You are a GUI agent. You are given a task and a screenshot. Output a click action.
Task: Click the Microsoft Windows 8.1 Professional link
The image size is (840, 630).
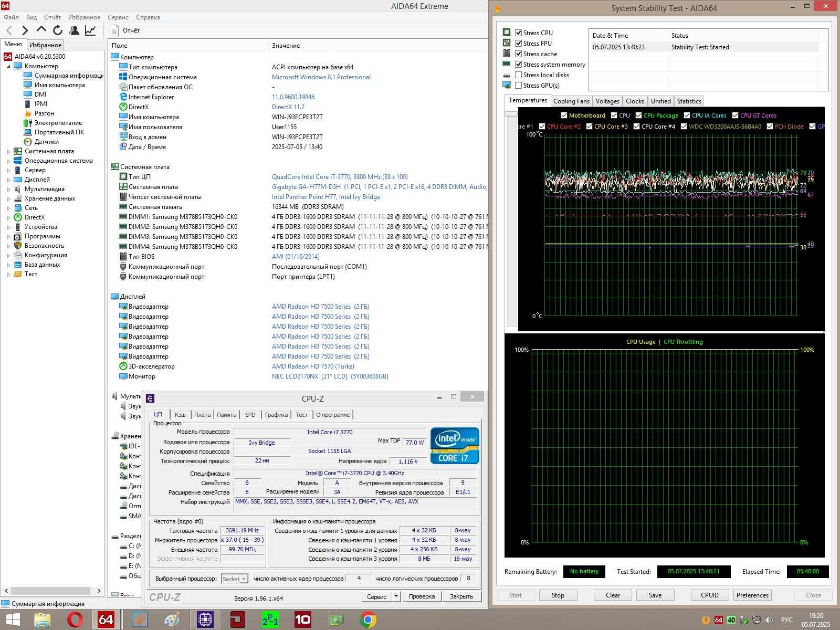click(x=321, y=77)
